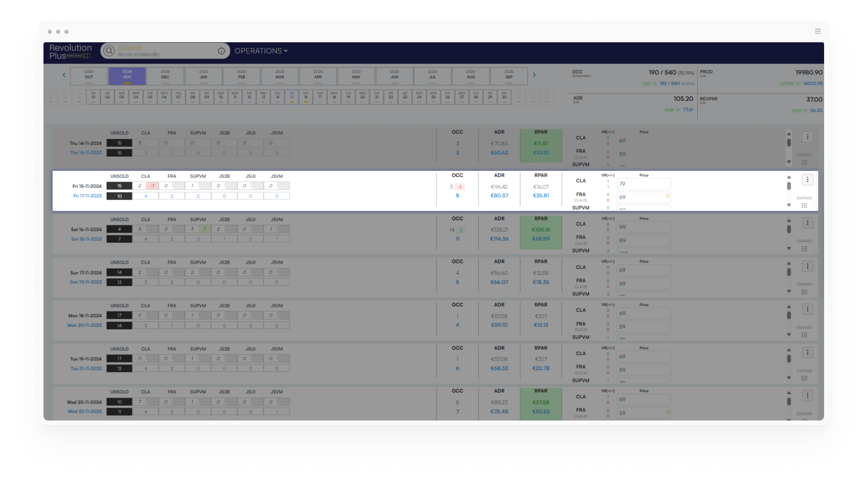Open the OPERATIONS dropdown menu
The width and height of the screenshot is (868, 482).
point(261,51)
